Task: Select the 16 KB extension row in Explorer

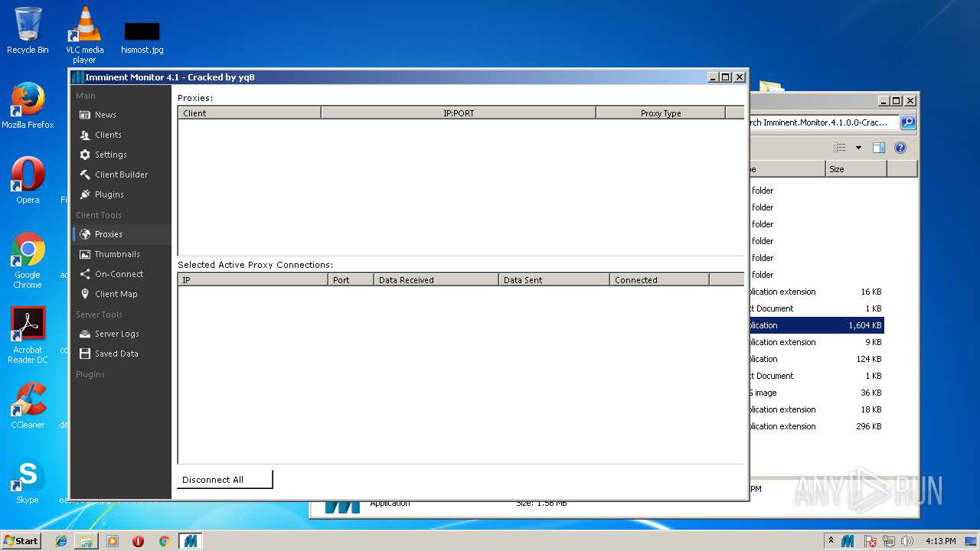Action: click(x=817, y=292)
